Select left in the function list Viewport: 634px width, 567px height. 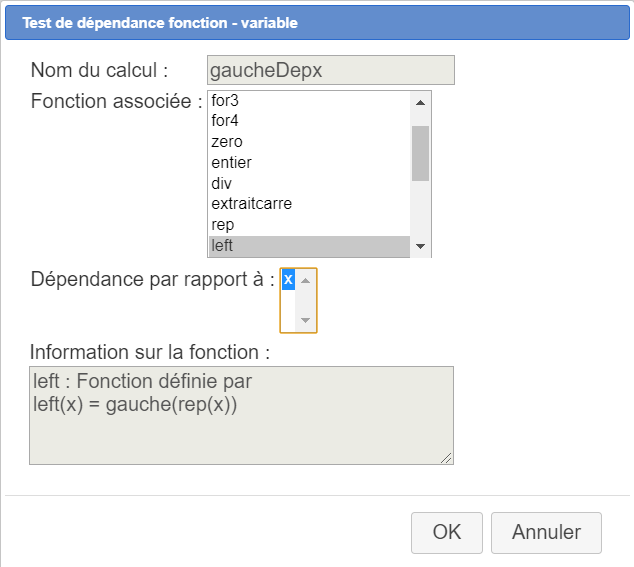click(308, 245)
